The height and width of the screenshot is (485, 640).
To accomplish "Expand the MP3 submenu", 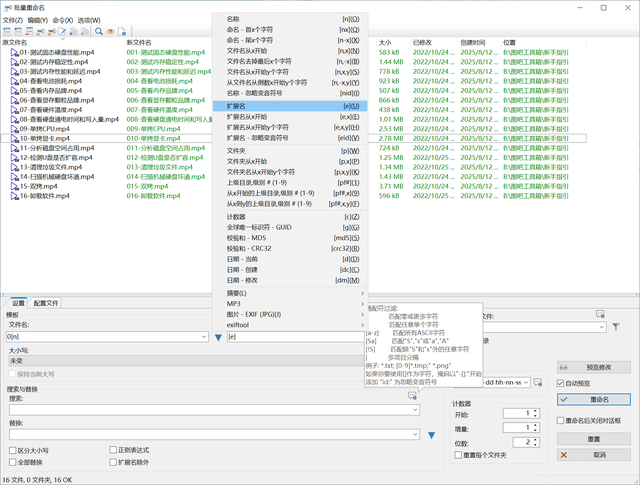I will [x=291, y=304].
